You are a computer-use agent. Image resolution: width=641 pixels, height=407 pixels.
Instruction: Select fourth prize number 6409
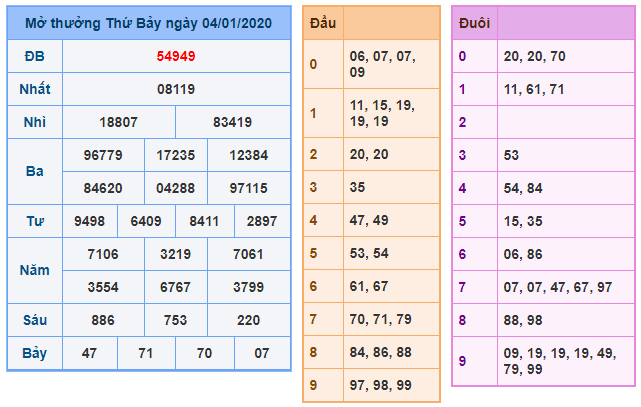(x=146, y=220)
